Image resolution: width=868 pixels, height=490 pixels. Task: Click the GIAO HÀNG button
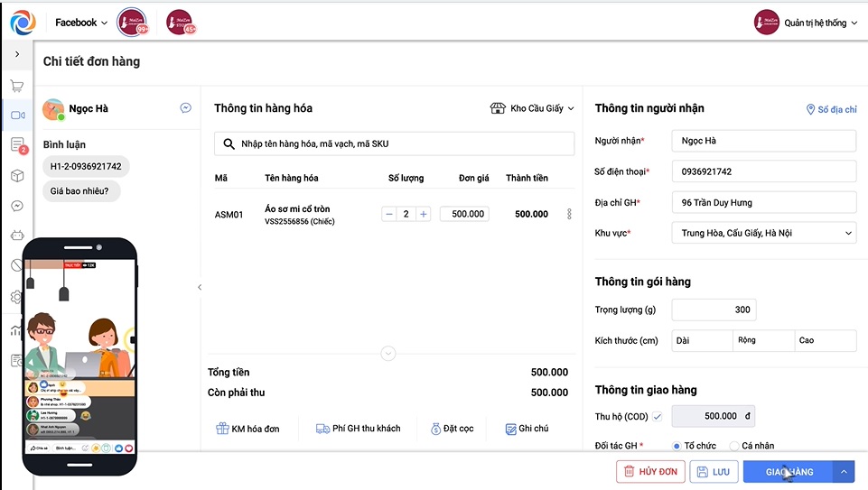(789, 472)
